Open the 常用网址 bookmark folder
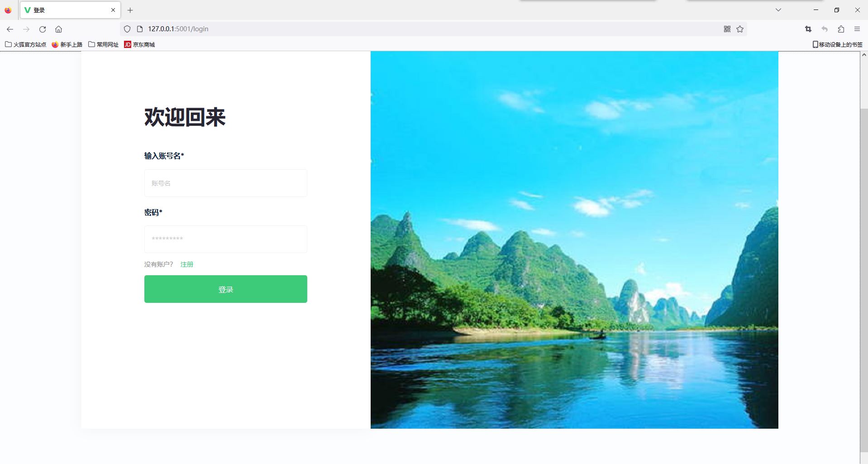Viewport: 868px width, 464px height. [x=103, y=44]
